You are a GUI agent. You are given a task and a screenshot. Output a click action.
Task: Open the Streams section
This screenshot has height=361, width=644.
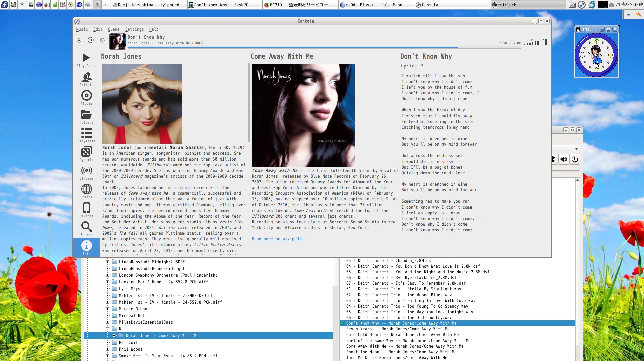coord(86,173)
